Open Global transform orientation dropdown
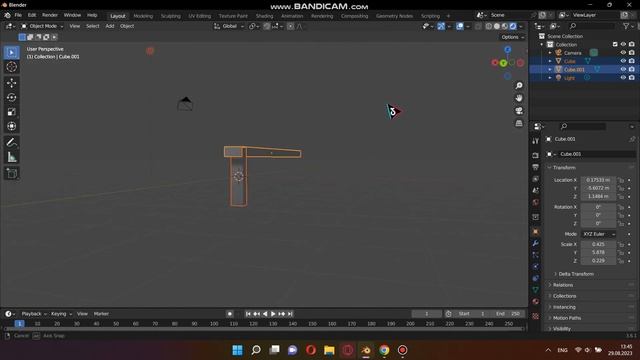640x360 pixels. 229,26
